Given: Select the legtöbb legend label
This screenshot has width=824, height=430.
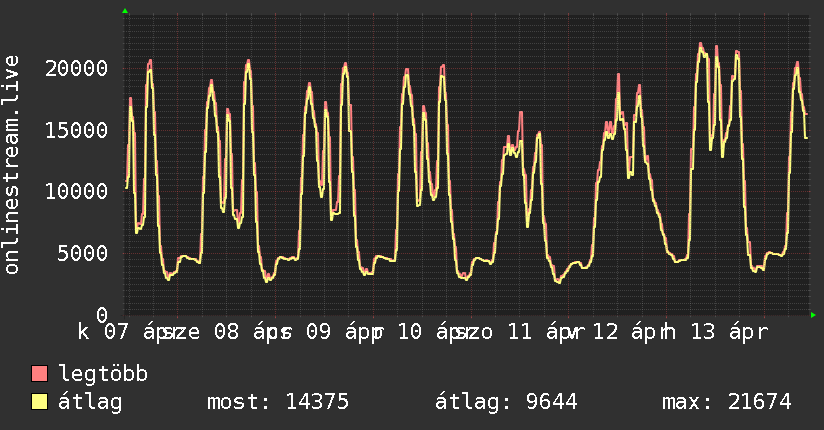Looking at the screenshot, I should [x=103, y=374].
